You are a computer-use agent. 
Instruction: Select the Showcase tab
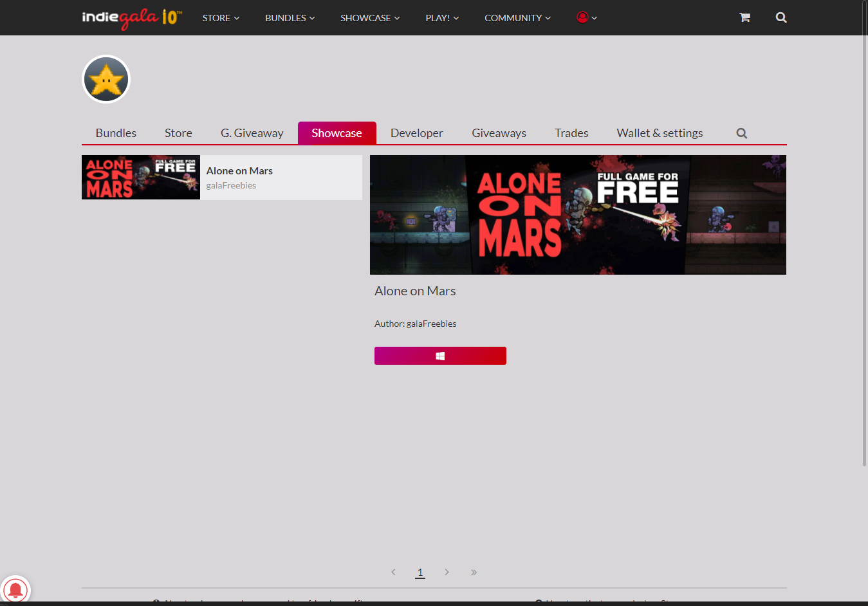tap(337, 133)
